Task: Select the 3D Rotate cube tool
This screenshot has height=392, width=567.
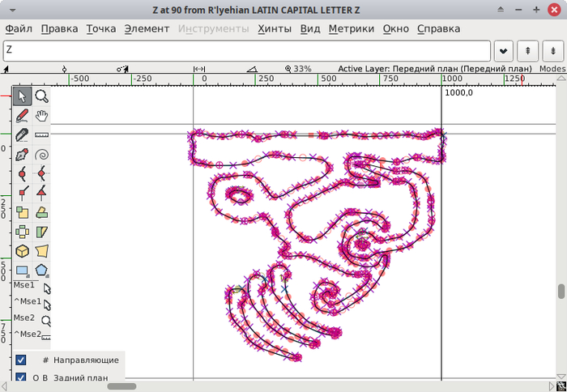Action: tap(23, 251)
